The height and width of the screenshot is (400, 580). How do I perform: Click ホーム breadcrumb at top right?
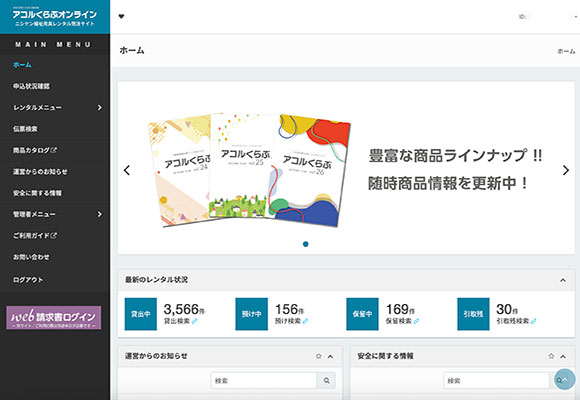tap(566, 51)
